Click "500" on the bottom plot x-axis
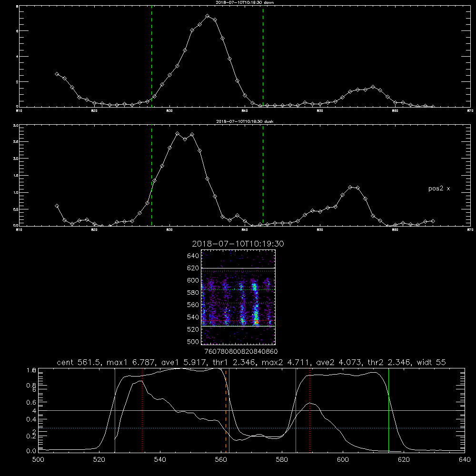This screenshot has height=476, width=476. 38,460
